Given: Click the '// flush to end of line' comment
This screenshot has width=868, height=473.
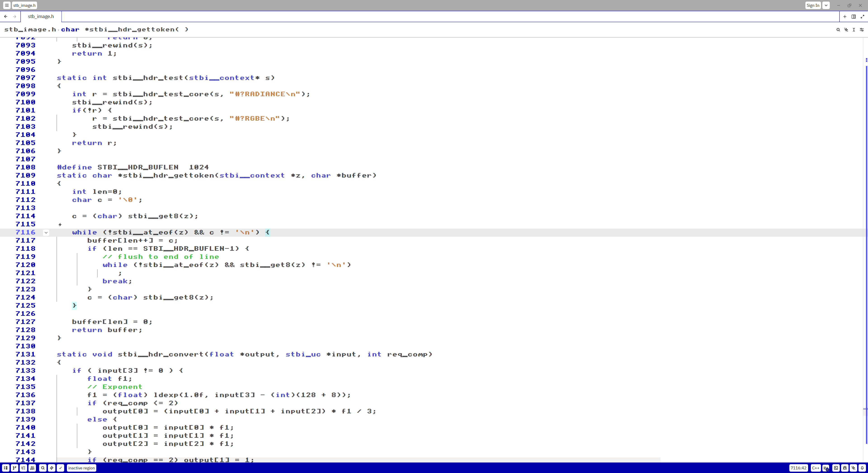Looking at the screenshot, I should 161,257.
